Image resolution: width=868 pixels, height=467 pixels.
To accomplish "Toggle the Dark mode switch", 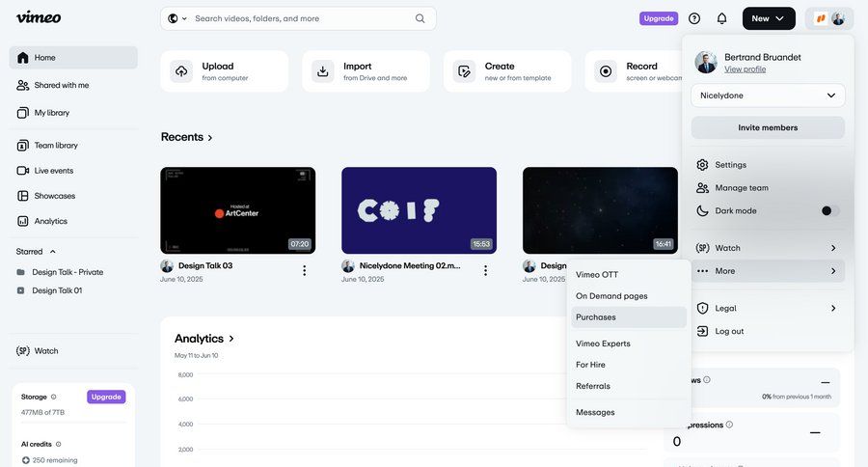I will [x=829, y=210].
